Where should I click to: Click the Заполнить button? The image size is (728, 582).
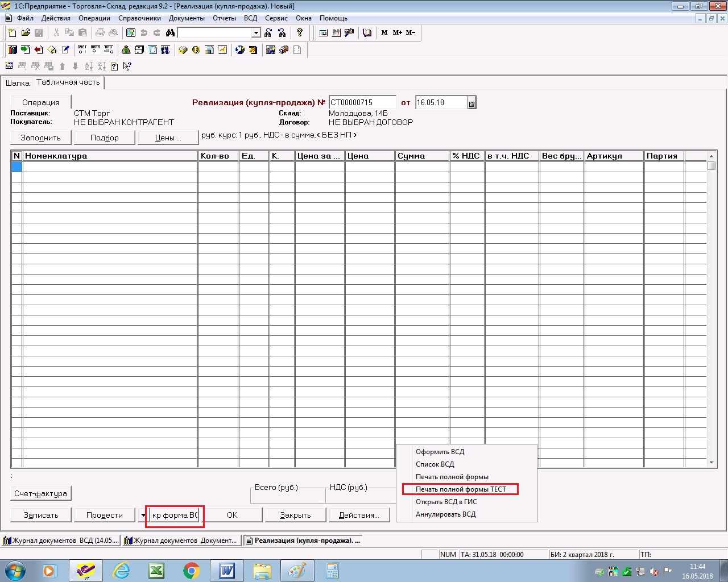[x=40, y=138]
